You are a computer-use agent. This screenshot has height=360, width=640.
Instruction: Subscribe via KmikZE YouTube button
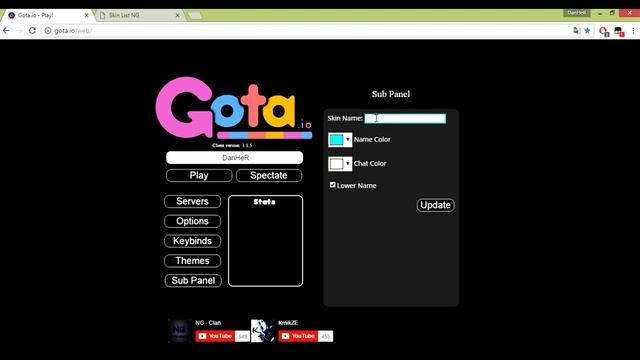(298, 336)
